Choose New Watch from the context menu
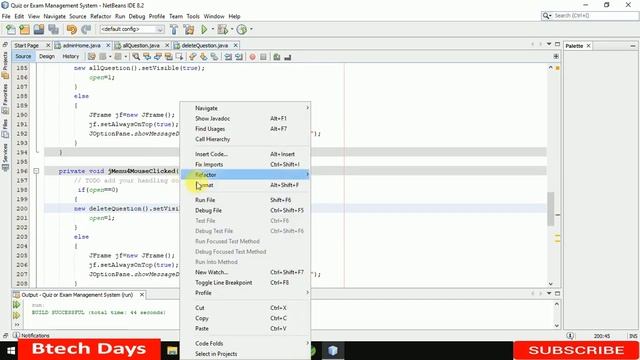 point(245,272)
